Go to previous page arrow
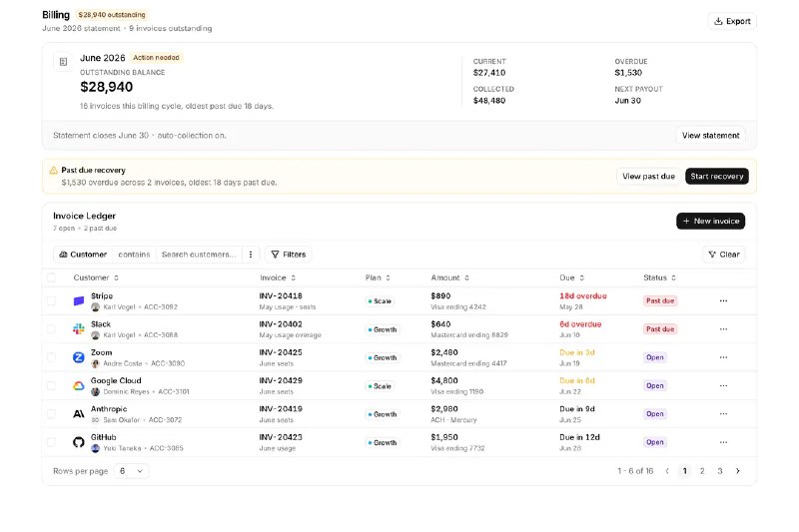The height and width of the screenshot is (532, 799). coord(667,471)
